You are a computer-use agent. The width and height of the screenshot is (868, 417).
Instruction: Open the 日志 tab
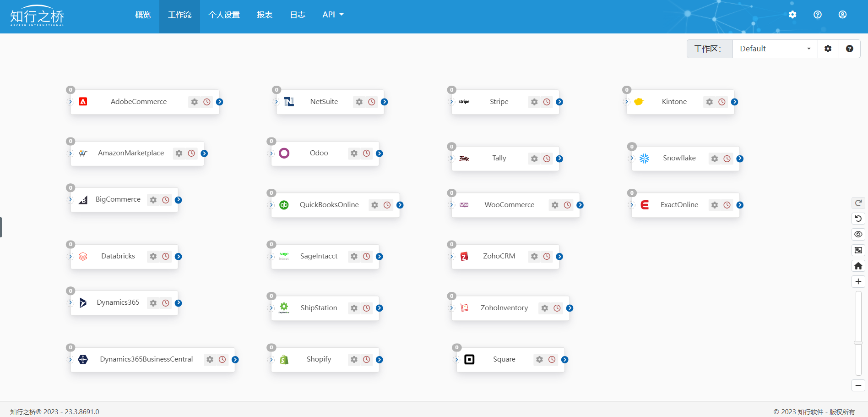point(298,15)
